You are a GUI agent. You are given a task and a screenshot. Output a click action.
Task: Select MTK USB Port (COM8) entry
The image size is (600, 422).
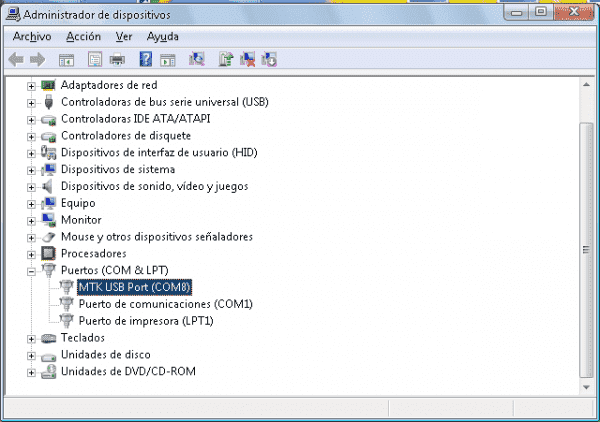click(134, 287)
